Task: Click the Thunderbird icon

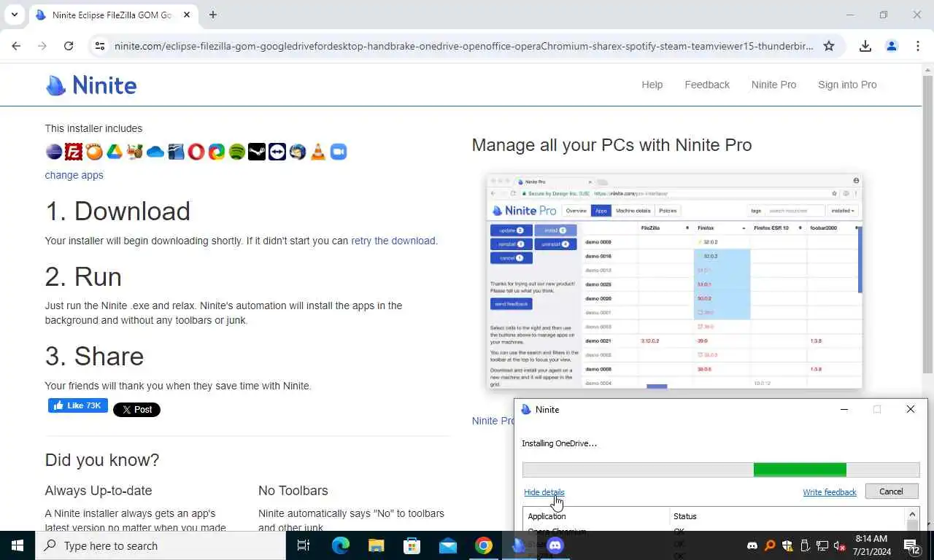Action: pos(298,152)
